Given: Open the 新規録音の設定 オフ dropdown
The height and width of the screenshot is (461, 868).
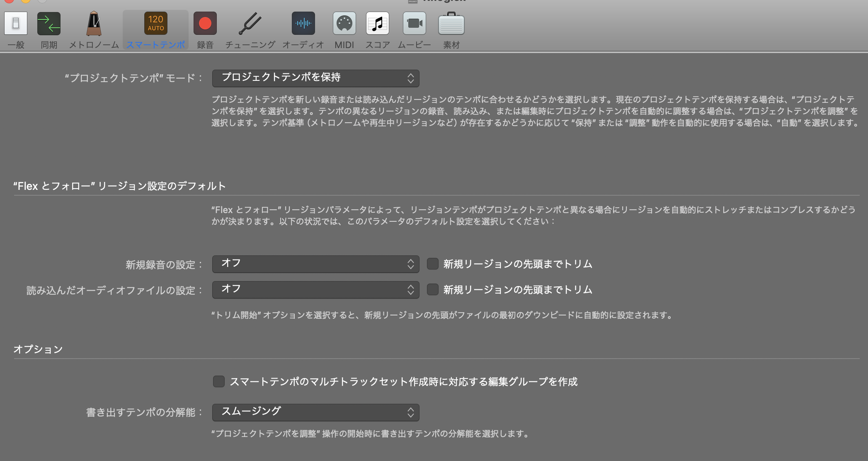Looking at the screenshot, I should (315, 264).
